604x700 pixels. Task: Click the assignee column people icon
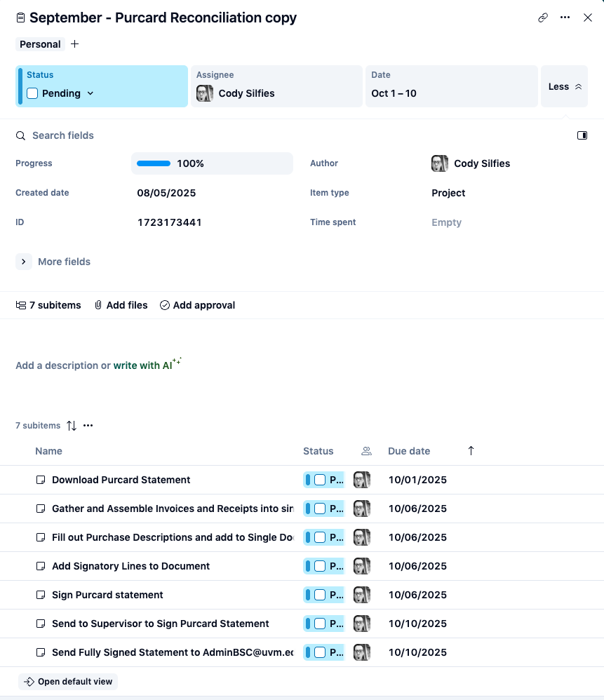point(365,451)
